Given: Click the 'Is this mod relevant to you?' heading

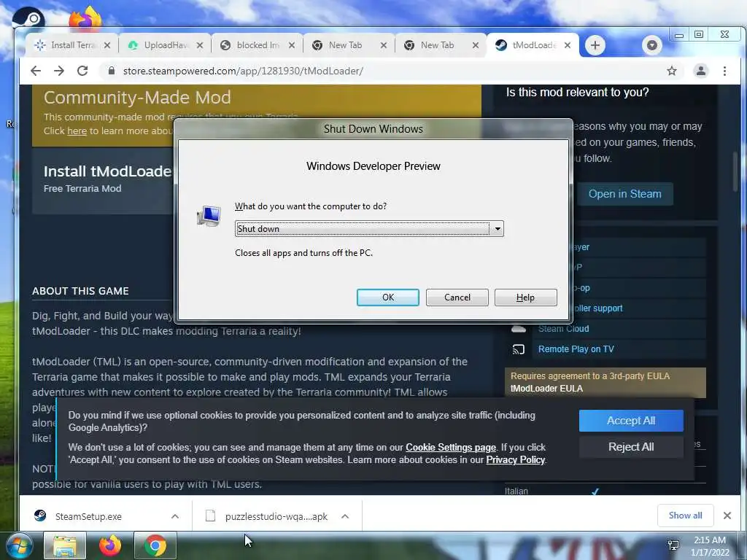Looking at the screenshot, I should pos(578,93).
